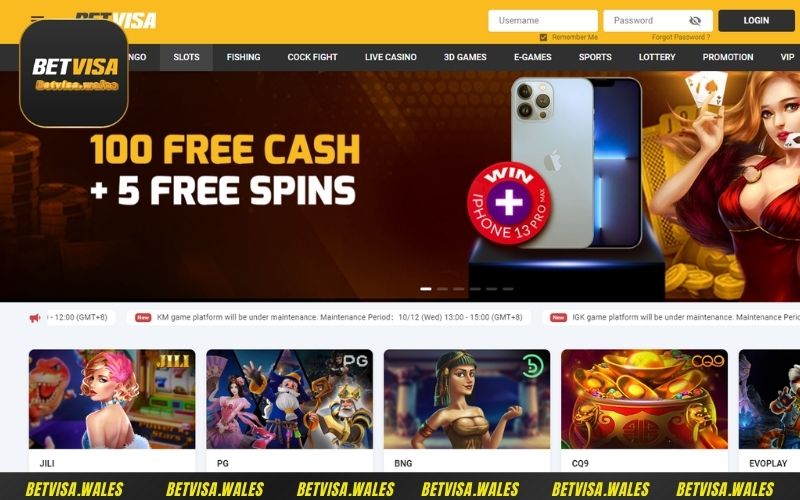Open the hamburger menu icon
The width and height of the screenshot is (800, 500).
pos(37,19)
